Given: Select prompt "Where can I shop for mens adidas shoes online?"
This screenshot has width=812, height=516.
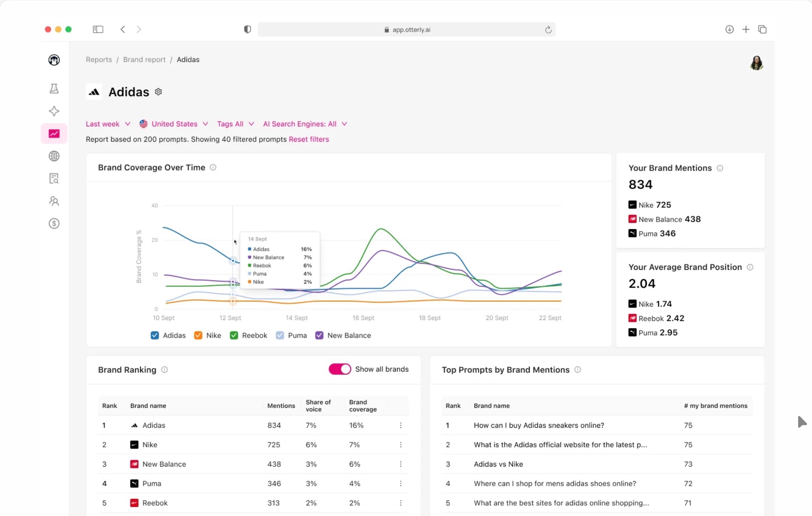Looking at the screenshot, I should pos(555,484).
